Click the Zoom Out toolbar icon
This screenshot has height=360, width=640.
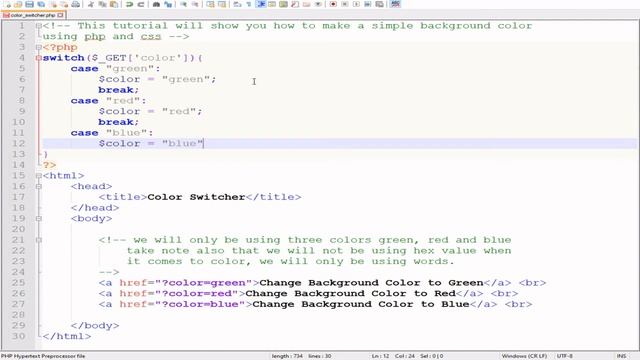[195, 4]
